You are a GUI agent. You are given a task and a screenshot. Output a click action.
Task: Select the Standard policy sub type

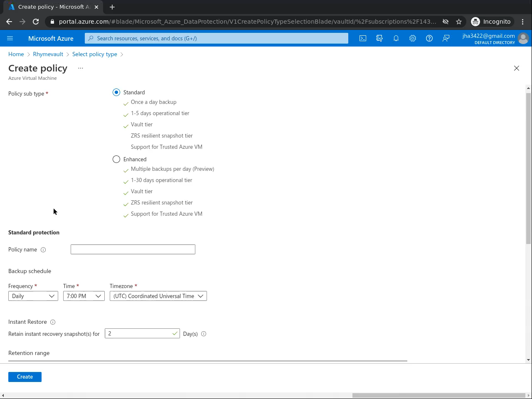pyautogui.click(x=116, y=92)
